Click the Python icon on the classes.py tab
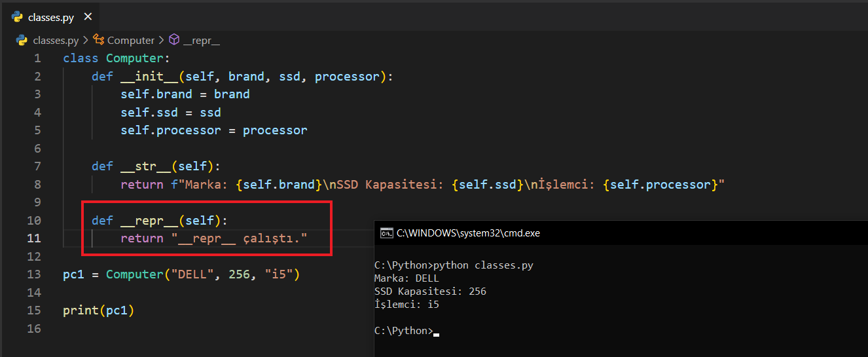The width and height of the screenshot is (868, 357). (x=18, y=17)
